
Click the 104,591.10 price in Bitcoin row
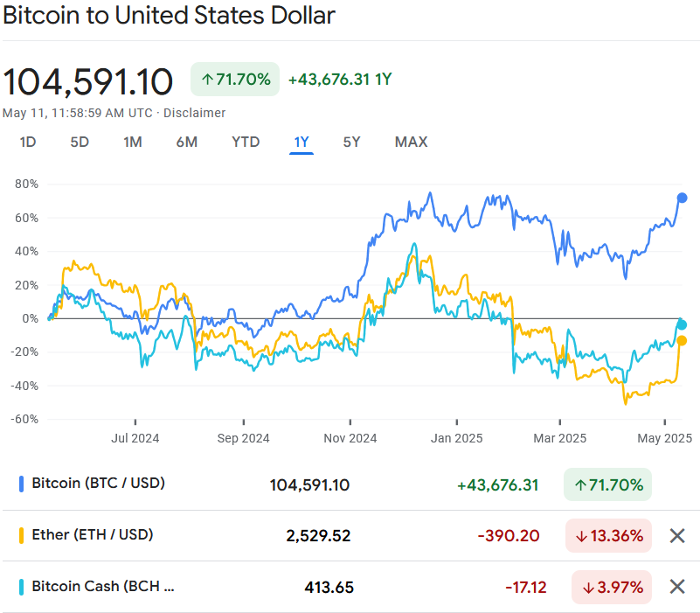(309, 484)
